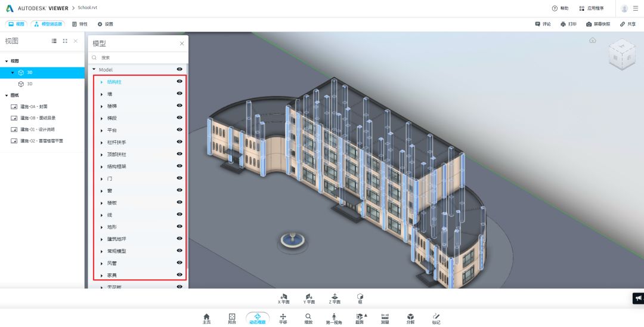Expand the 平台 tree node arrow
Image resolution: width=644 pixels, height=327 pixels.
click(x=102, y=131)
